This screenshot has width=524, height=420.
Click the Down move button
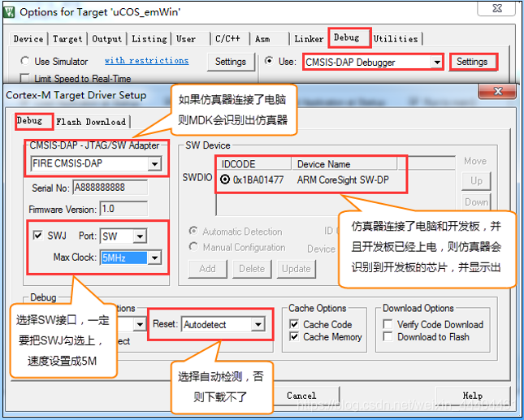coord(476,201)
